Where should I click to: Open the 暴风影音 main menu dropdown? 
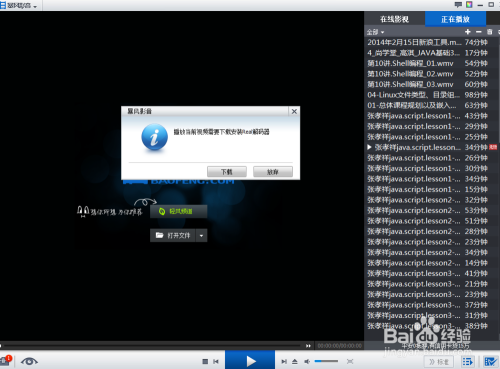click(x=19, y=5)
